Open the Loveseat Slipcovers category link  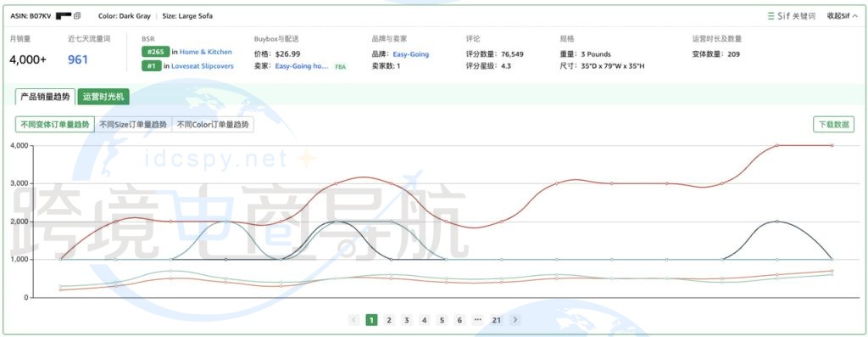click(202, 66)
